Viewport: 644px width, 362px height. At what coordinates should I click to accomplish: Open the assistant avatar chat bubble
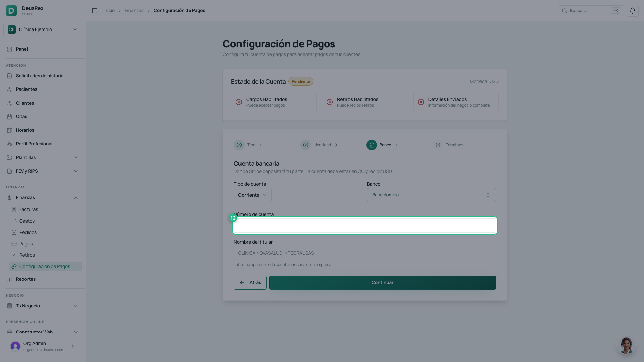tap(626, 345)
